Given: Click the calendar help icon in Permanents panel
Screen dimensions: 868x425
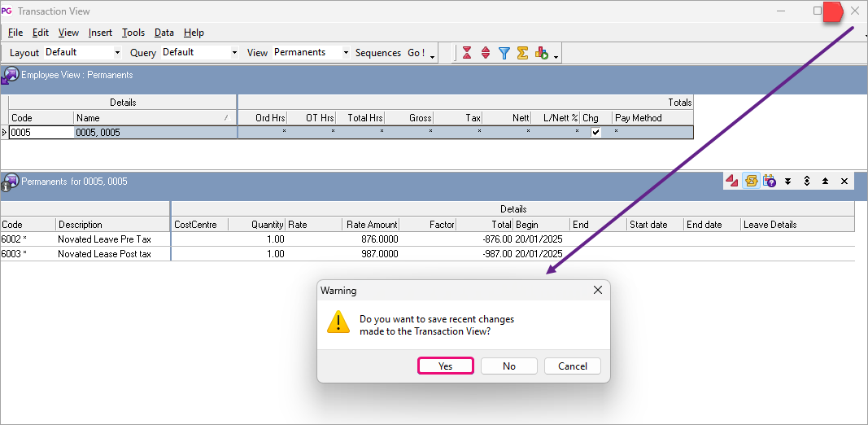Looking at the screenshot, I should (770, 181).
